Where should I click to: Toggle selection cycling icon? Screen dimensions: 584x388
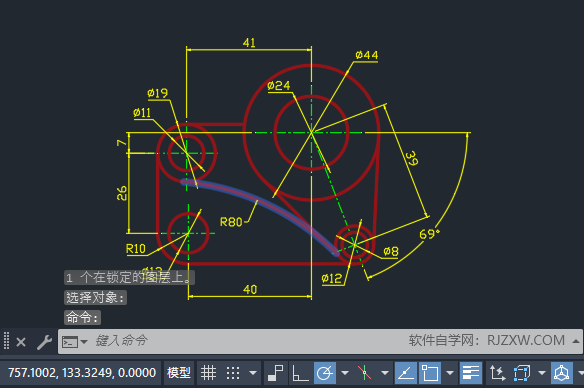point(522,373)
